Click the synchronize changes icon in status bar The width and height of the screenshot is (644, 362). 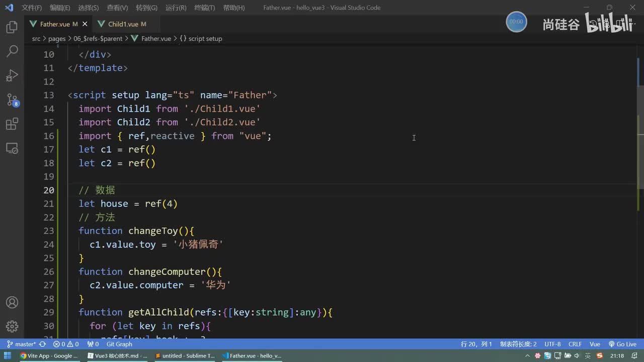[43, 344]
